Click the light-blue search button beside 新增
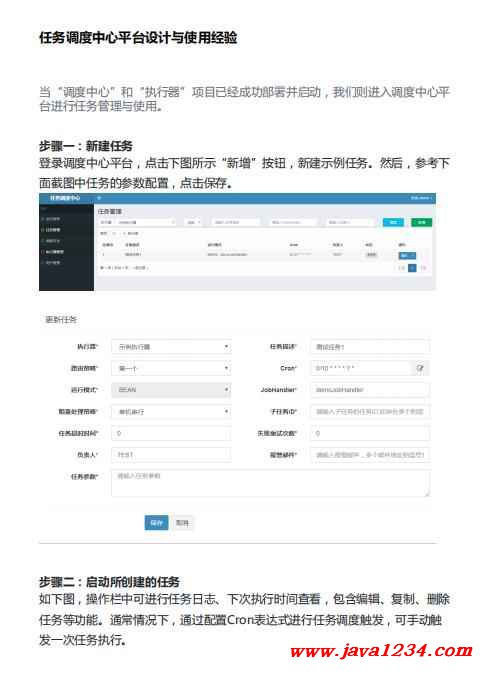The image size is (487, 674). point(393,222)
